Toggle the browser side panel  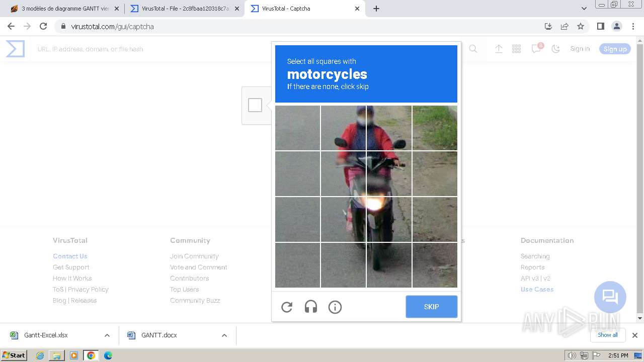[600, 26]
